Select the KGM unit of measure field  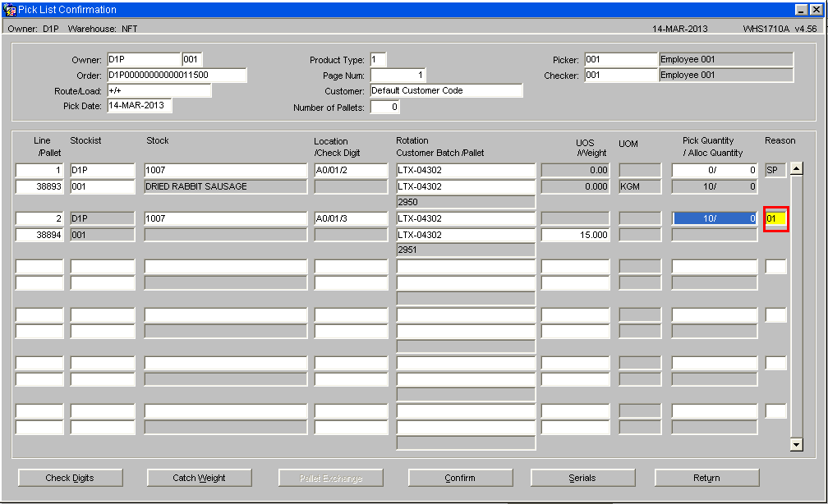[x=639, y=186]
